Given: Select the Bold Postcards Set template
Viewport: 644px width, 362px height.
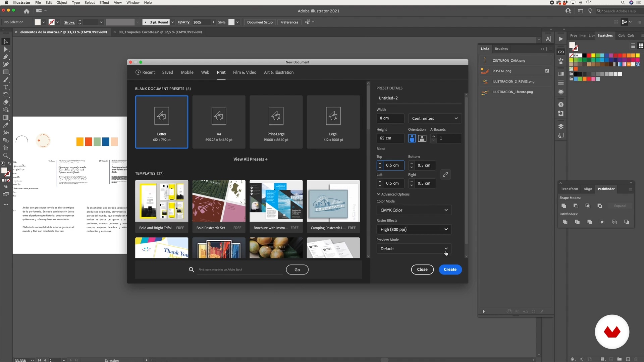Looking at the screenshot, I should (x=219, y=206).
